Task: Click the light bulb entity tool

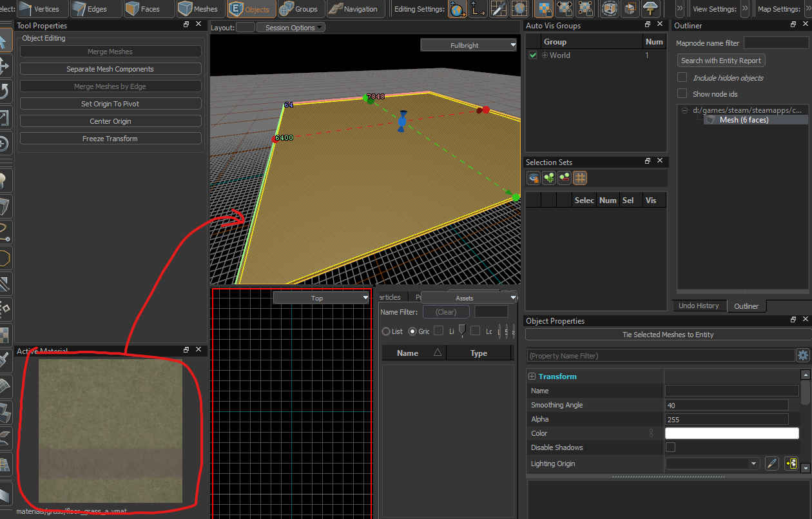Action: click(x=5, y=181)
